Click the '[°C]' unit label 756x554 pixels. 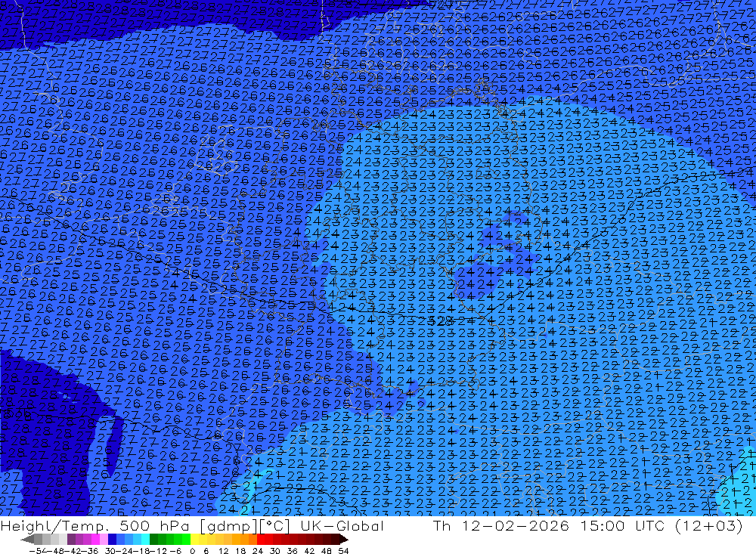pos(274,526)
